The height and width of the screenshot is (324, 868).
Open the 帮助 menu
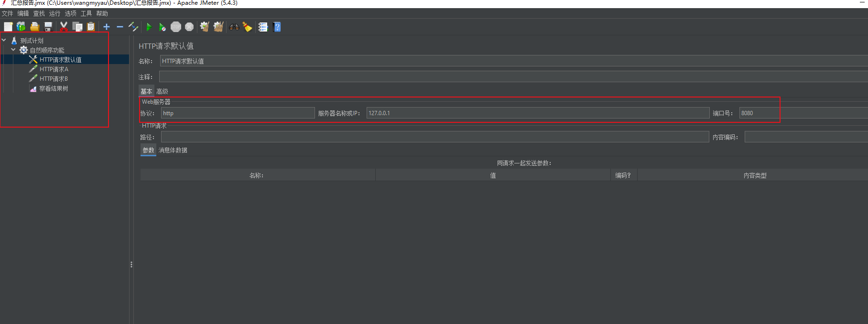(102, 13)
